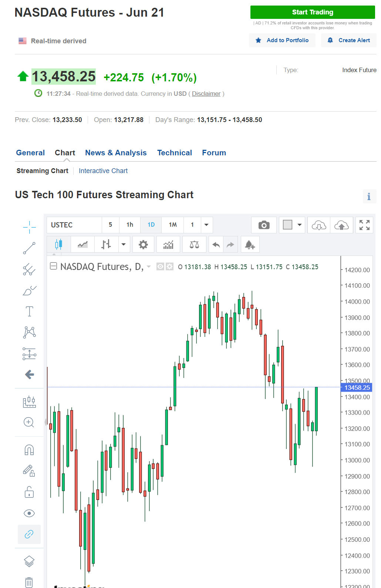Toggle hide all drawings eye icon

click(29, 513)
